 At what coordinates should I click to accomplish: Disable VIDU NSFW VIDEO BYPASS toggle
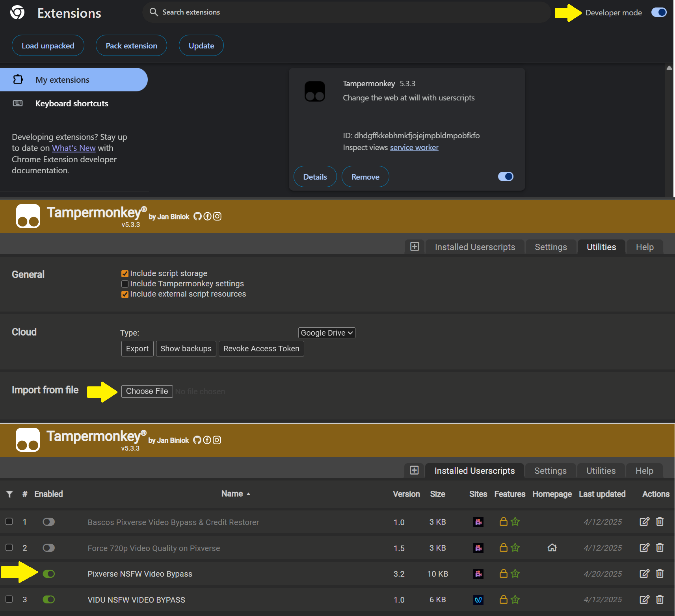[x=49, y=599]
